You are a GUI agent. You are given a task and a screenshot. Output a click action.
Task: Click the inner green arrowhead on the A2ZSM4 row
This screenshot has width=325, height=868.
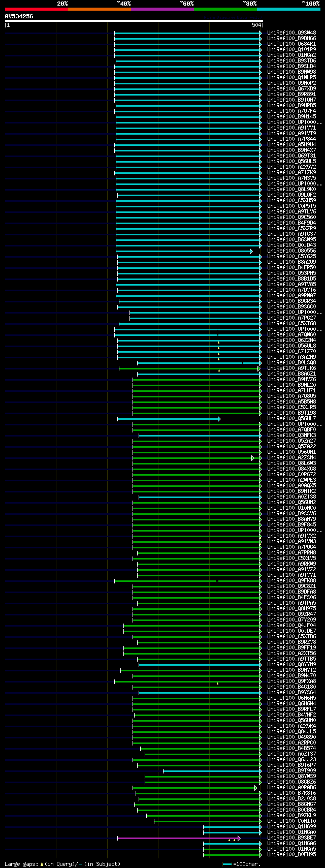point(252,458)
